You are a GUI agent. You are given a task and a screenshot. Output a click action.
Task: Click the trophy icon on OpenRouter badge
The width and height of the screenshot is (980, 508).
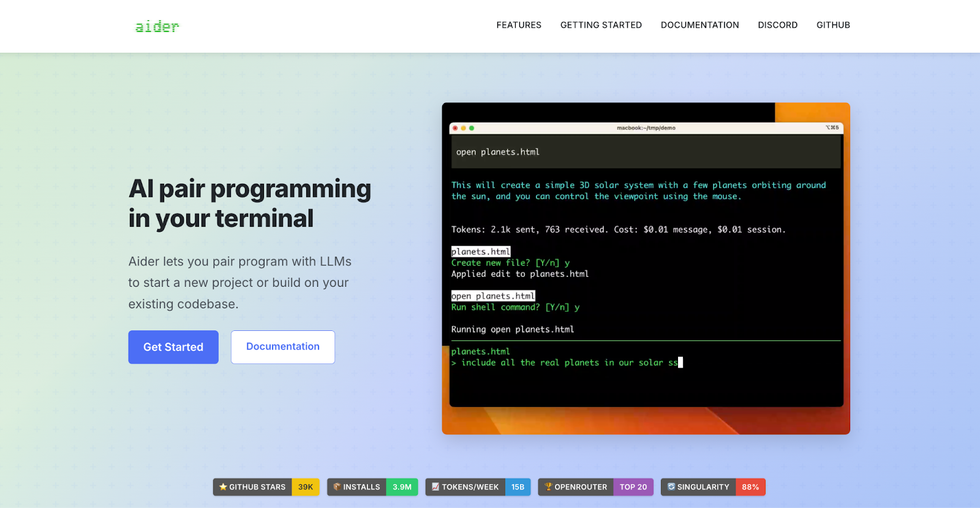pos(548,487)
